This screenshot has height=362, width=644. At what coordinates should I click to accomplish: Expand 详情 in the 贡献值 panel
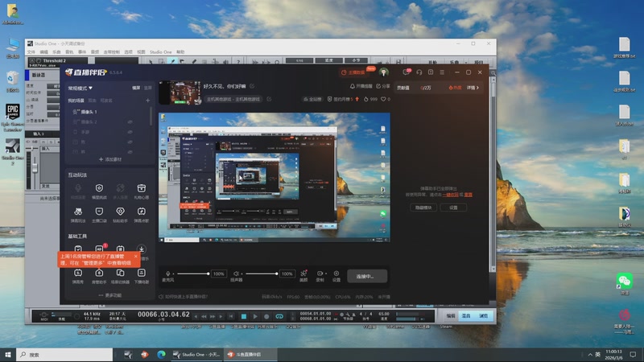click(473, 88)
